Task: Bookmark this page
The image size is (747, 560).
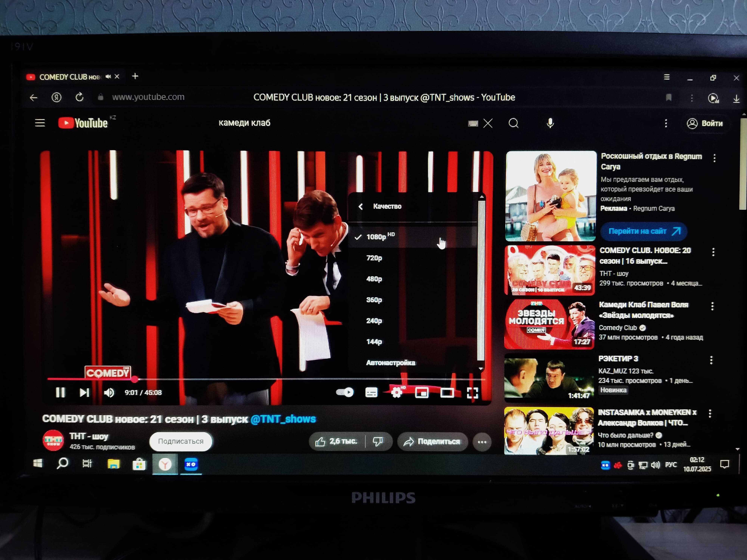Action: [x=669, y=98]
